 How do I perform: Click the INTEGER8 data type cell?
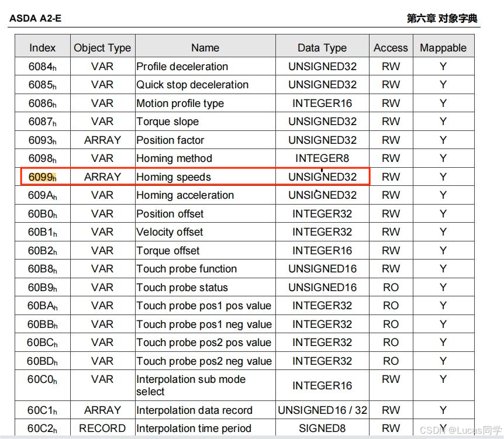pyautogui.click(x=322, y=158)
